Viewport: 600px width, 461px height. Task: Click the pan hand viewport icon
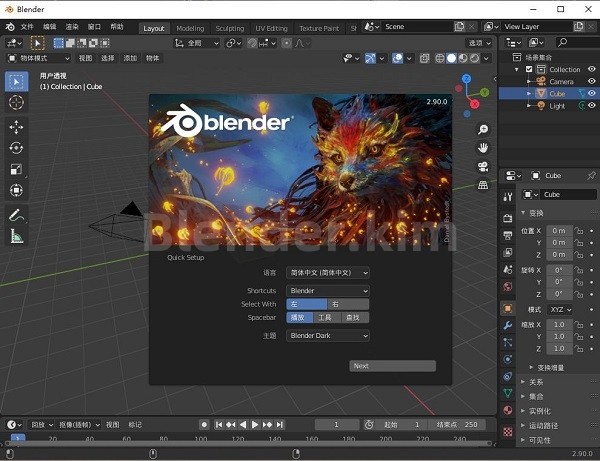coord(483,148)
